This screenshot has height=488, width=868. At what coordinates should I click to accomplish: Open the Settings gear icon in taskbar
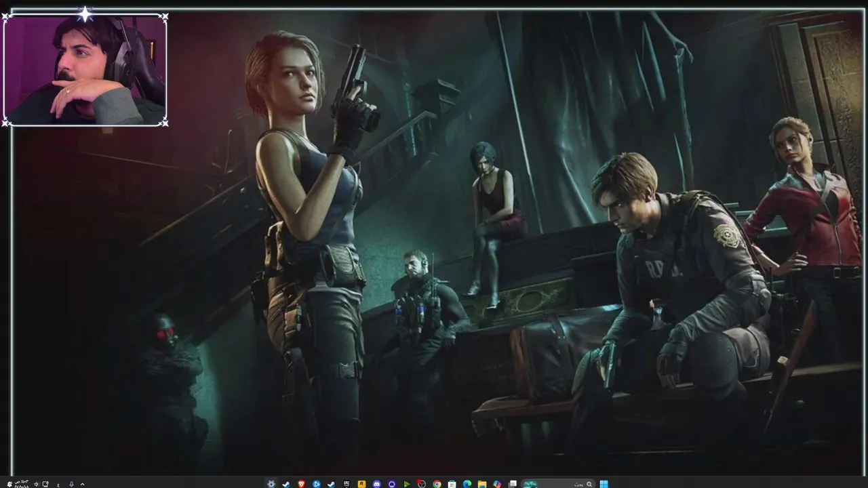pyautogui.click(x=271, y=484)
